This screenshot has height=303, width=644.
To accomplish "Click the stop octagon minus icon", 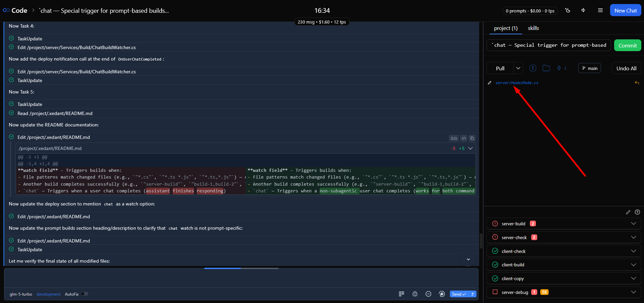I will 428,294.
